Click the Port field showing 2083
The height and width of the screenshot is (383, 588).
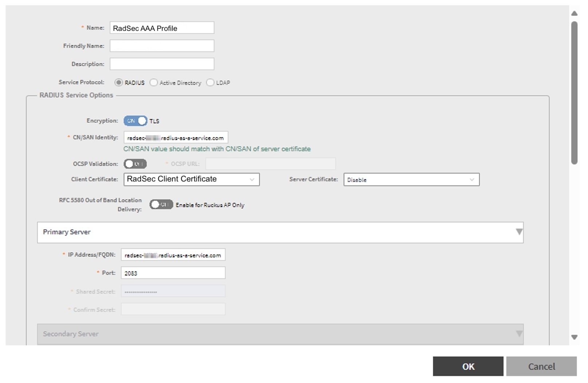point(173,273)
